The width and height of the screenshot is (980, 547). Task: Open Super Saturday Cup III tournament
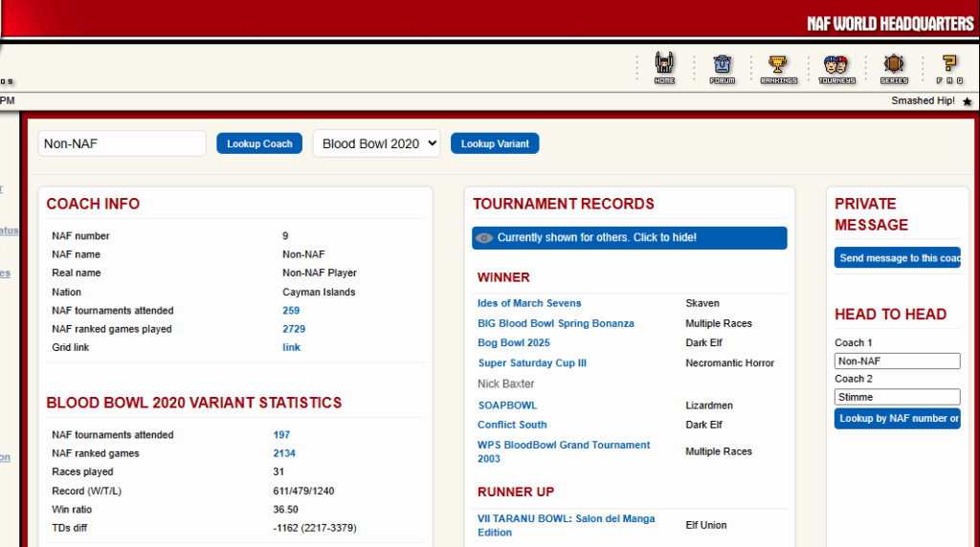coord(532,362)
